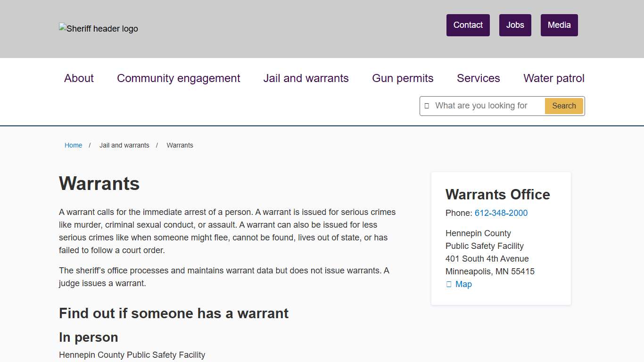Open the Jail and warrants section
The image size is (644, 362).
(x=305, y=78)
